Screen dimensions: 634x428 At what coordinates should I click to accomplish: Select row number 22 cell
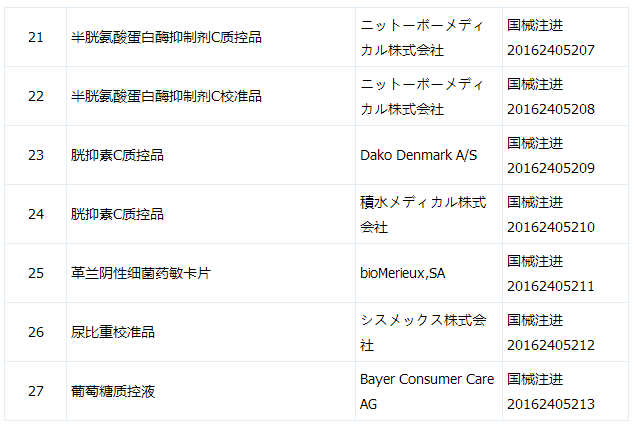(36, 97)
